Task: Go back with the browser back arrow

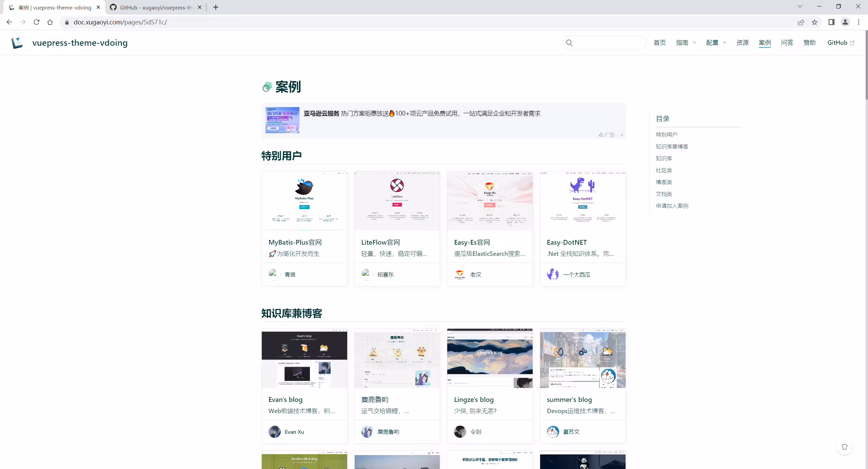Action: [x=9, y=22]
